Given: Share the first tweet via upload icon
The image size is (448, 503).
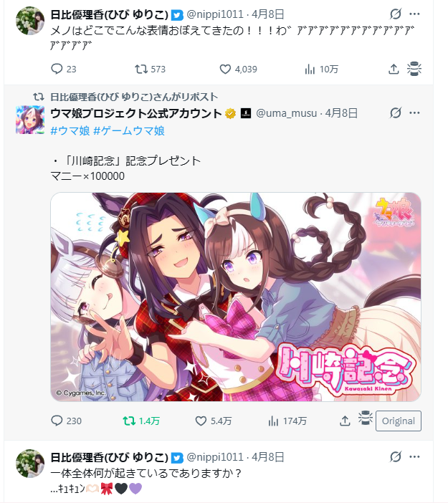Looking at the screenshot, I should pos(394,69).
